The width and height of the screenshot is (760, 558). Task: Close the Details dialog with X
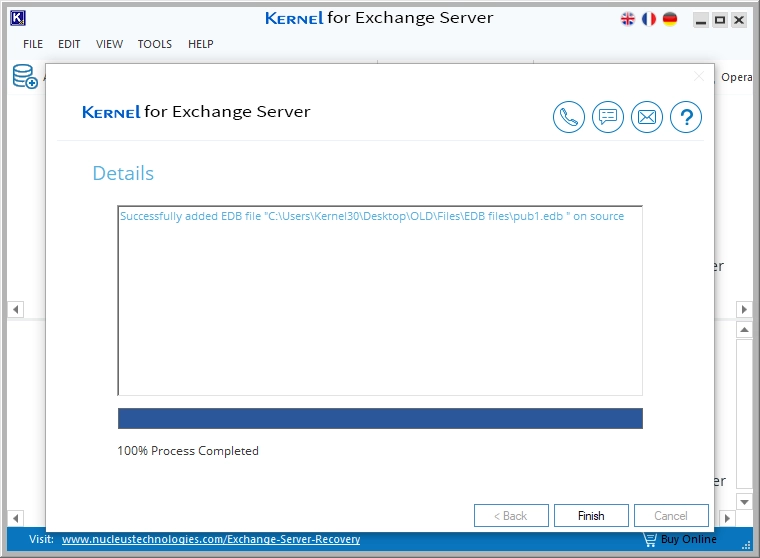(699, 76)
